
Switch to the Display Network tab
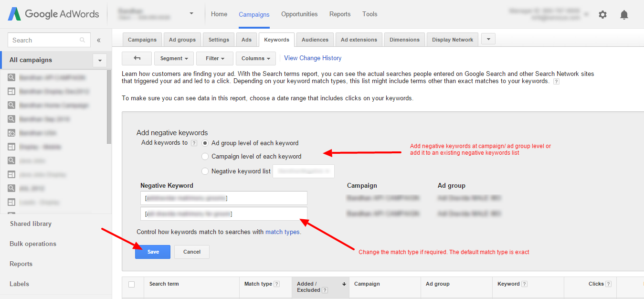453,40
